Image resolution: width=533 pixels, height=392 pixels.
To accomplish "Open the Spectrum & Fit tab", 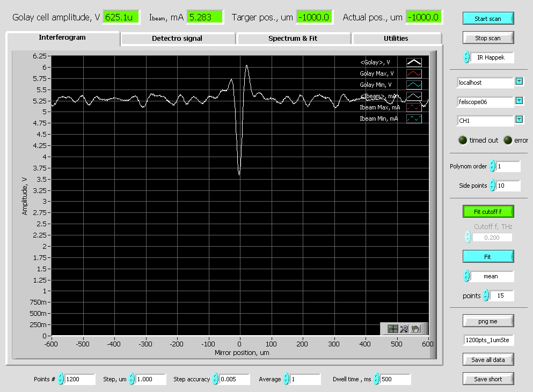I will tap(293, 39).
